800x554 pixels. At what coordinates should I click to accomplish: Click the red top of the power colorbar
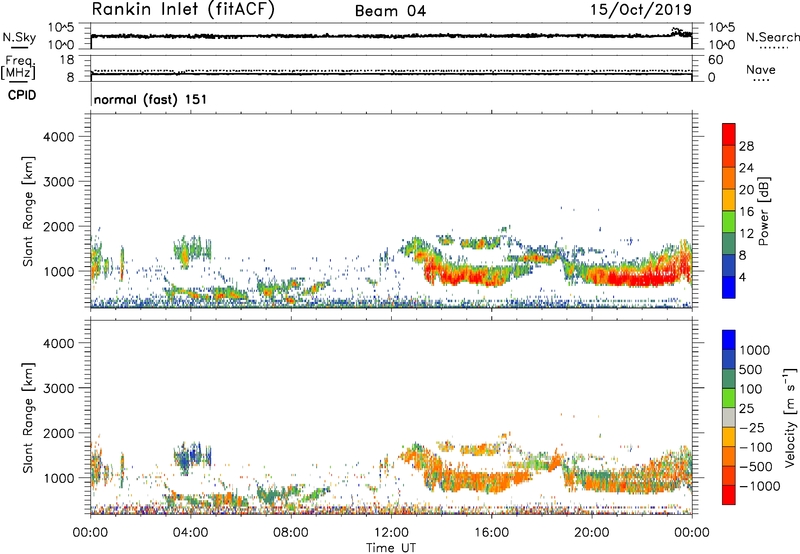[729, 134]
